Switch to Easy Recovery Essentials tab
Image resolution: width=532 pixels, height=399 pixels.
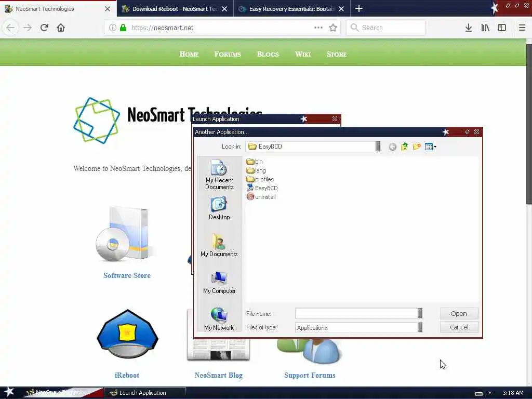[292, 8]
